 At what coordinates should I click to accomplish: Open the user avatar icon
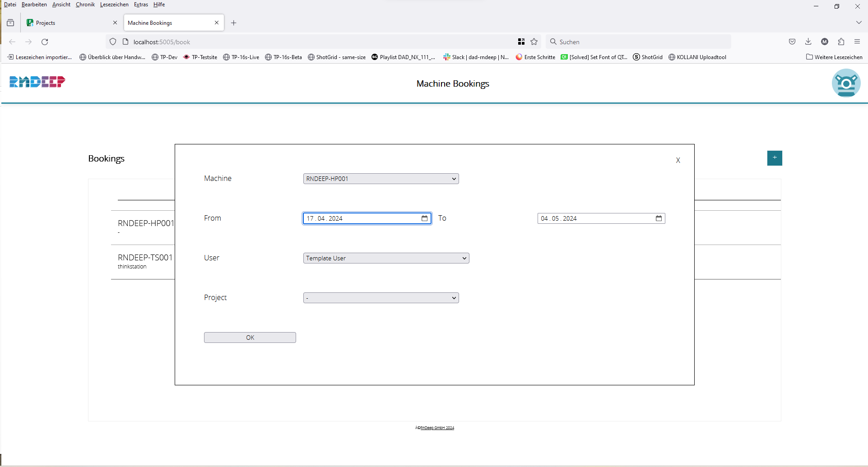846,83
